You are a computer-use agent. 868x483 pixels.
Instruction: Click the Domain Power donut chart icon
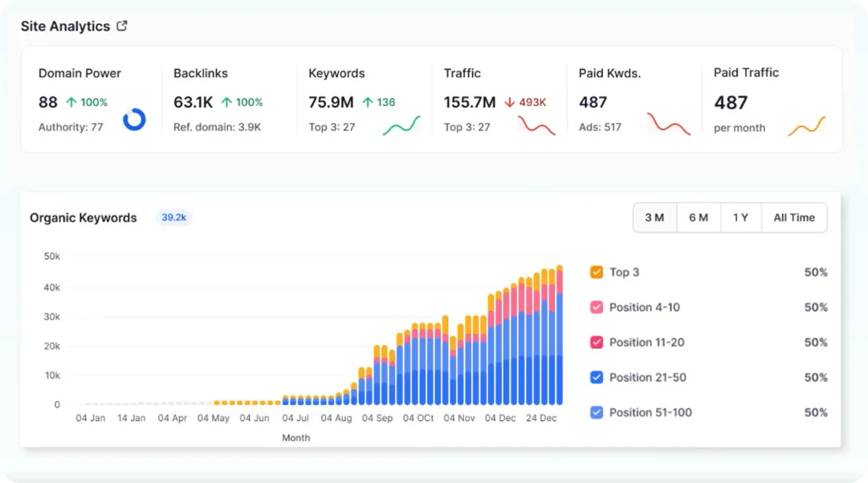coord(134,119)
